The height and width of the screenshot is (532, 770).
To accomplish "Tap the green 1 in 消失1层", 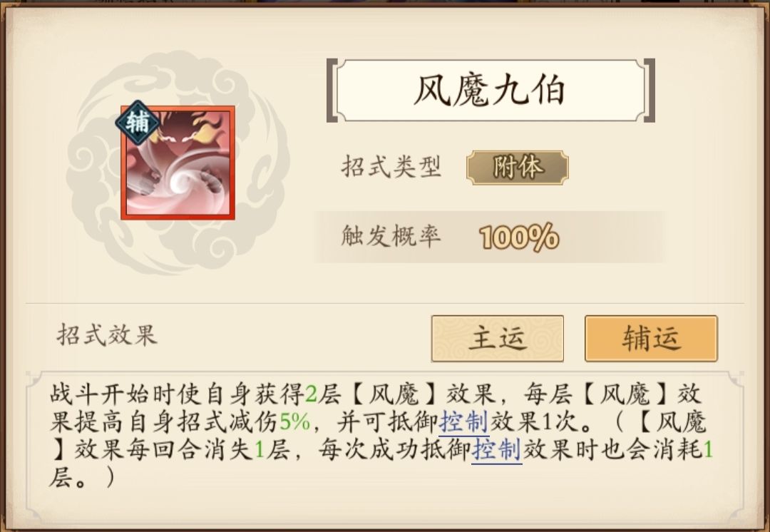I will click(260, 450).
